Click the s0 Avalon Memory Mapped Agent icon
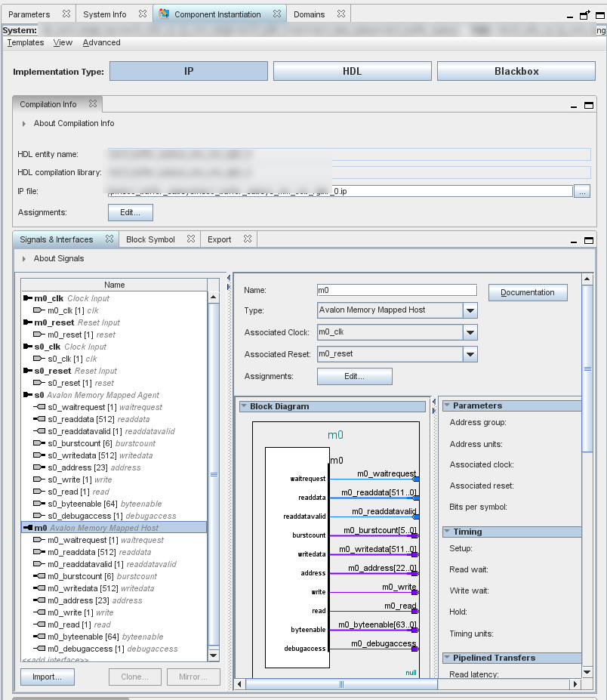The width and height of the screenshot is (607, 700). (28, 395)
